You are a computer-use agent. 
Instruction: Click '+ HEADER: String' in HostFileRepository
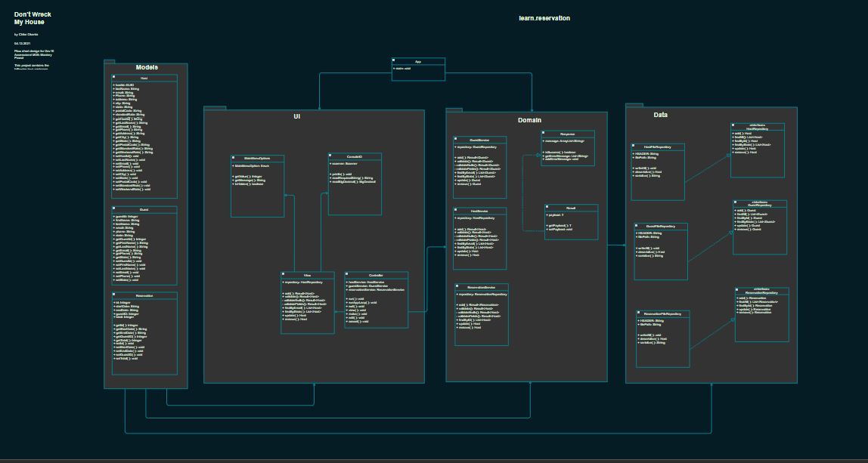(646, 154)
